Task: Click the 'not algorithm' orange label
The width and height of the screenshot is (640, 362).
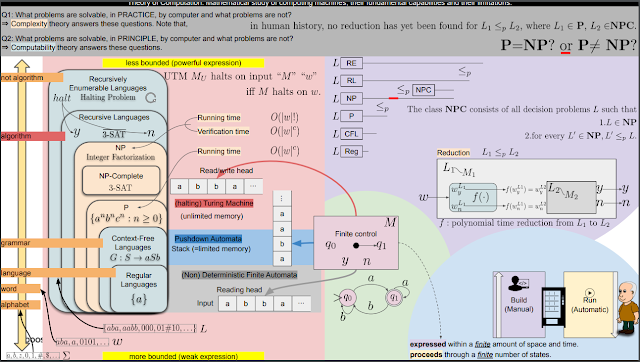Action: click(x=32, y=78)
